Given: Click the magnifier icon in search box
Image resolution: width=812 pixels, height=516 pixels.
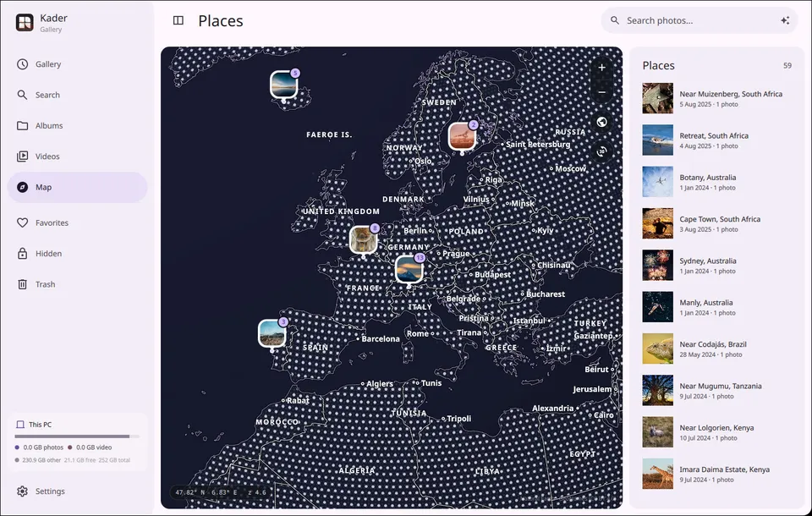Looking at the screenshot, I should pyautogui.click(x=615, y=20).
